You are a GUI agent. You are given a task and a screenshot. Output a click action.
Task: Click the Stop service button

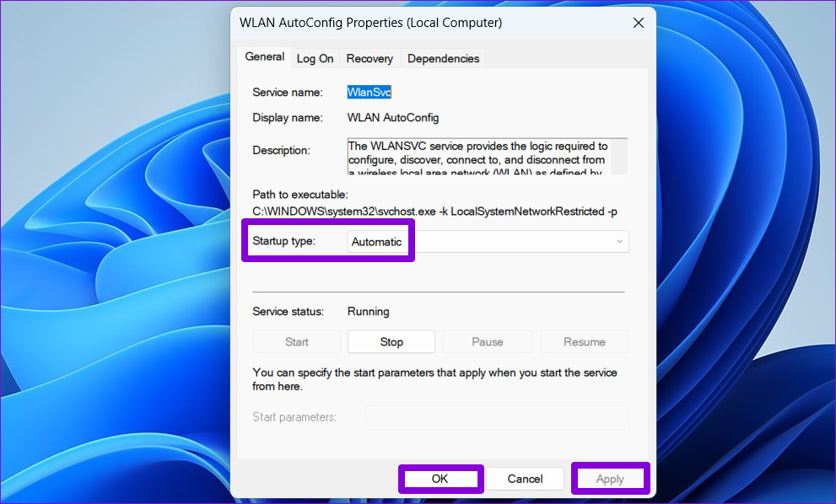pos(391,342)
